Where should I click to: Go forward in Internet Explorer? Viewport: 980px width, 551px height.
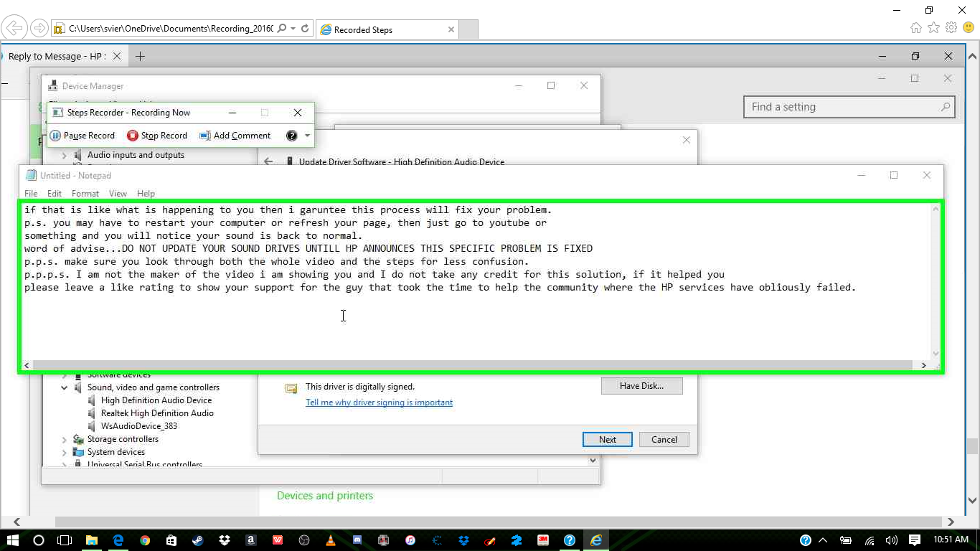(39, 29)
